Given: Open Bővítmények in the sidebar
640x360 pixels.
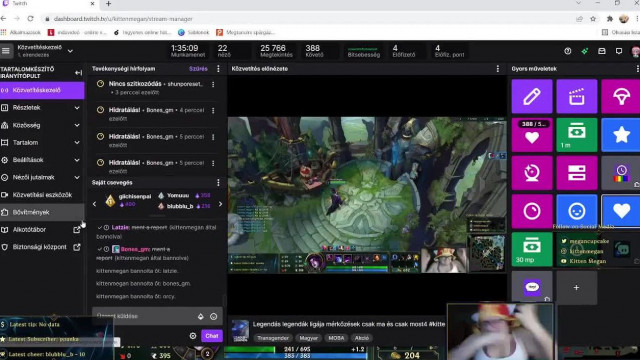Looking at the screenshot, I should pos(42,212).
